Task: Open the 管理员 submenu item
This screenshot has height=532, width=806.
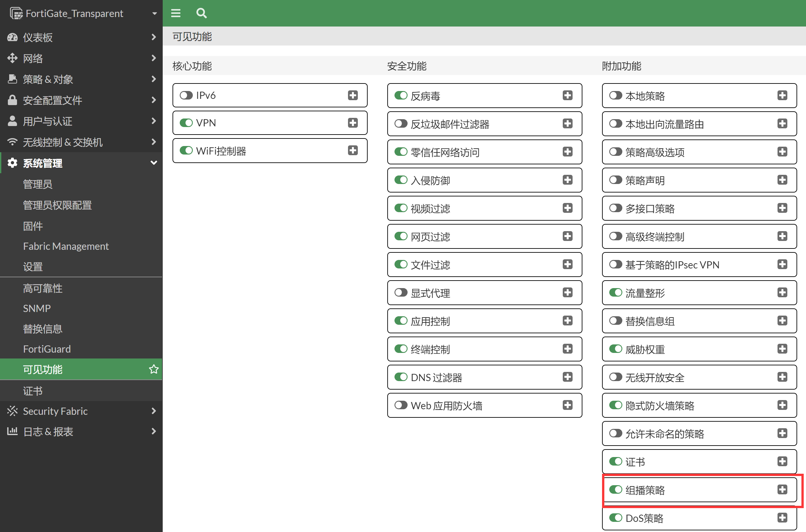Action: tap(38, 184)
